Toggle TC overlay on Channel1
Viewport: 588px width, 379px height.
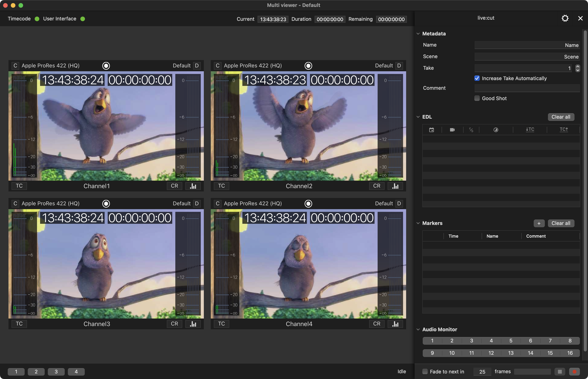[19, 186]
